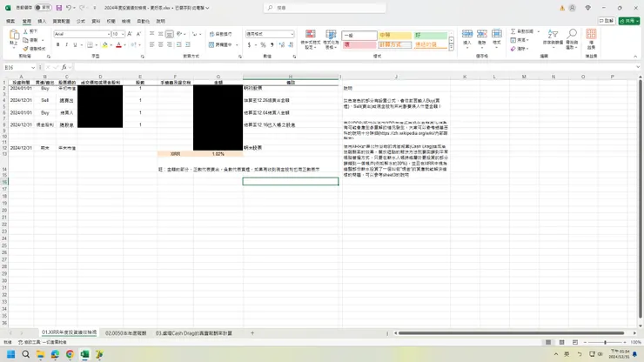Toggle the AutoSave switch in title bar
The width and height of the screenshot is (644, 362).
43,7
